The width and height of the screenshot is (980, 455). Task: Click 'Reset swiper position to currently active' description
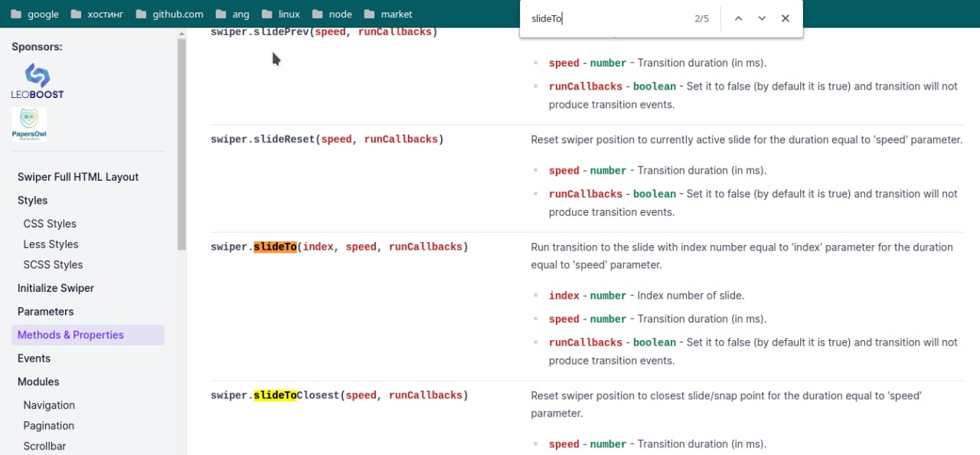coord(746,140)
